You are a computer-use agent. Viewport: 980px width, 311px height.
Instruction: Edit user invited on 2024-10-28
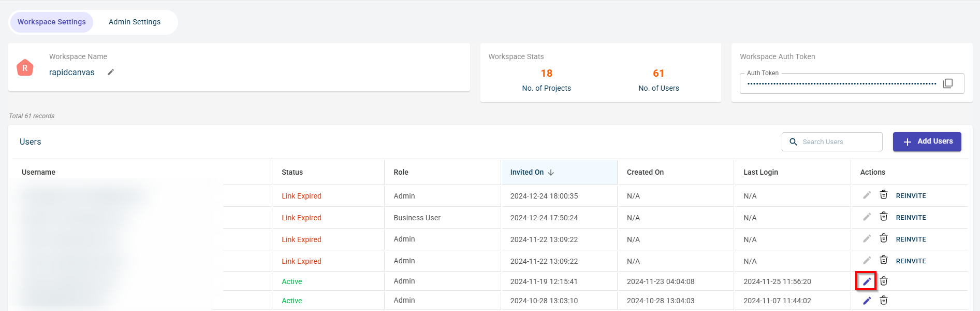click(867, 301)
